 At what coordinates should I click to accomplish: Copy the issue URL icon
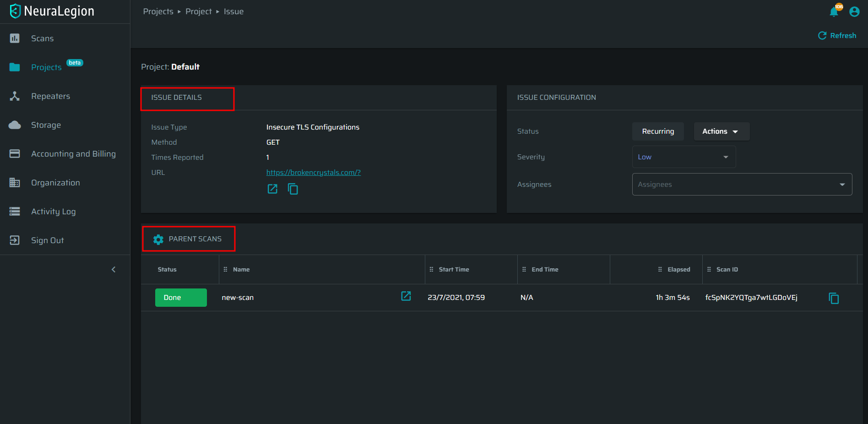(293, 189)
